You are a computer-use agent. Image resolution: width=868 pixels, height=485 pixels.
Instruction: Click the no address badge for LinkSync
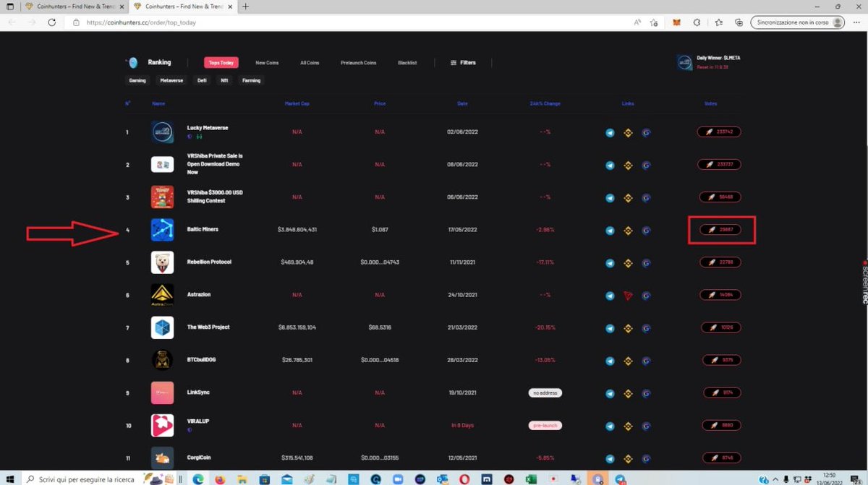[x=545, y=392]
